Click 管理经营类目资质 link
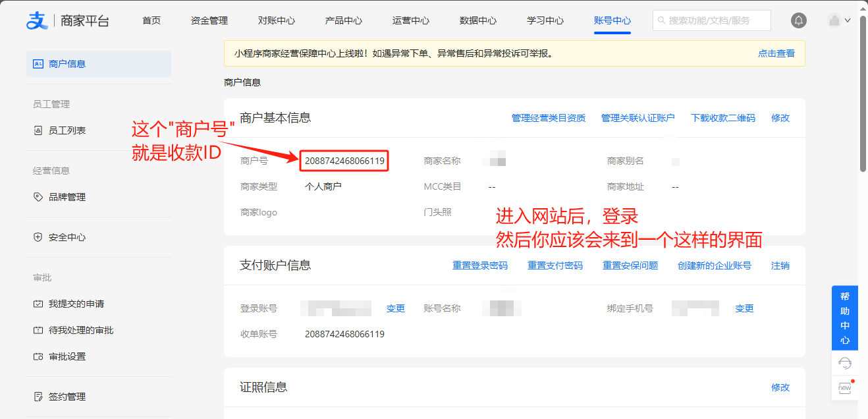This screenshot has width=868, height=419. pos(548,118)
